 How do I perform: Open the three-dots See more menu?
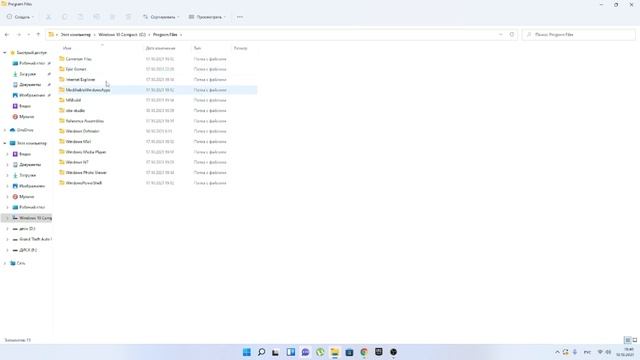(240, 17)
